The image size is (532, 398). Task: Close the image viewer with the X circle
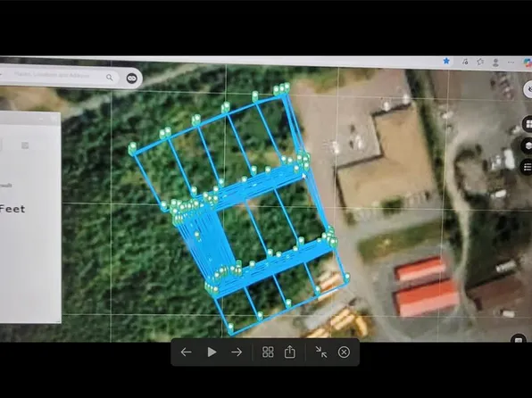[x=344, y=352]
